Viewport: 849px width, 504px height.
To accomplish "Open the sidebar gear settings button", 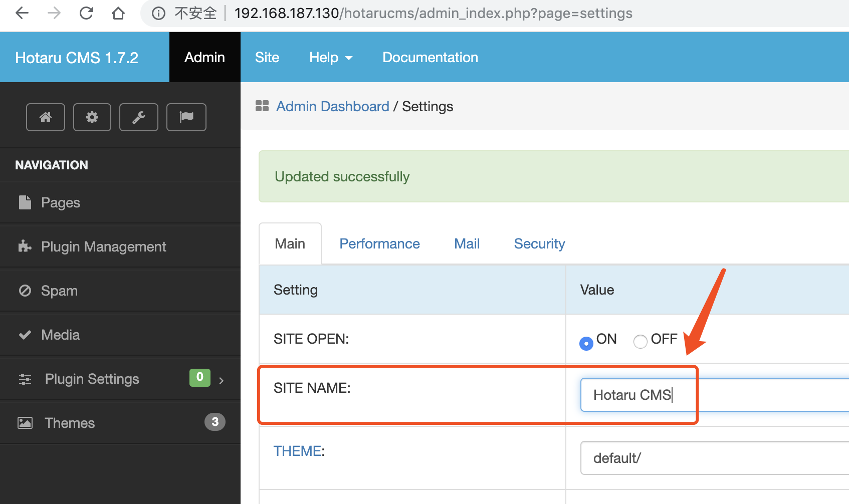I will [x=92, y=117].
